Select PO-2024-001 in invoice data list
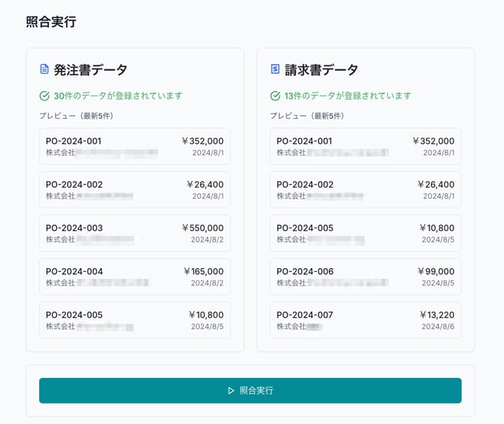Screen dimensions: 504x424 (x=366, y=146)
